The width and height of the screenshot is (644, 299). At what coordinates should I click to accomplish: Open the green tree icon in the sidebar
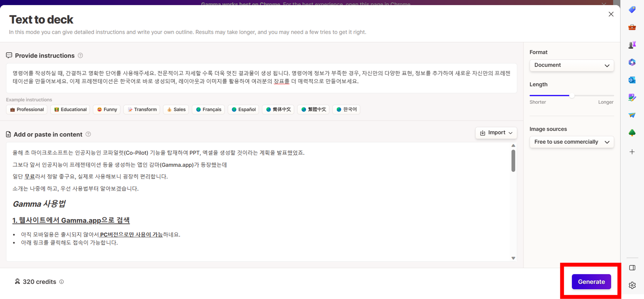coord(632,132)
